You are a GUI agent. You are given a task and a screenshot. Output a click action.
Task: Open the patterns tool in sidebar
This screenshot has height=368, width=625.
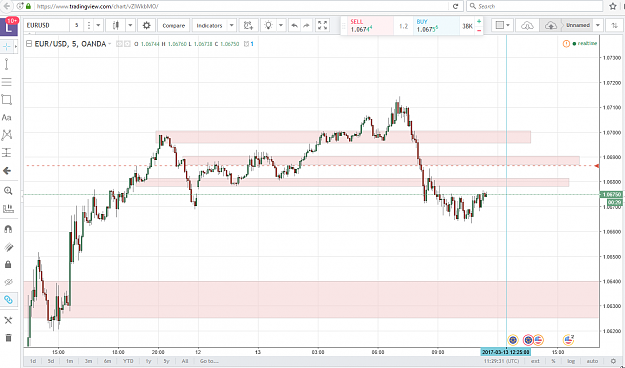point(7,135)
